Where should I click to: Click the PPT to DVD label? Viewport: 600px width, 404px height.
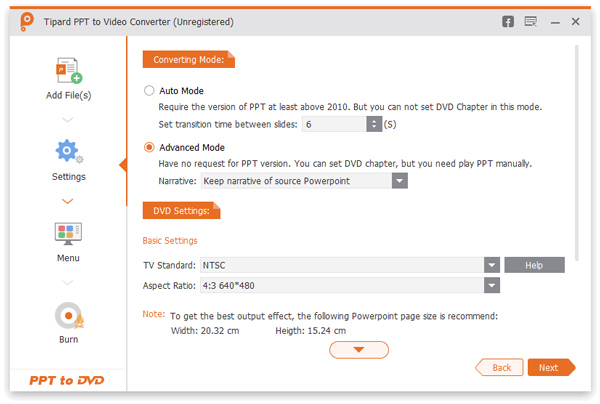[x=67, y=380]
